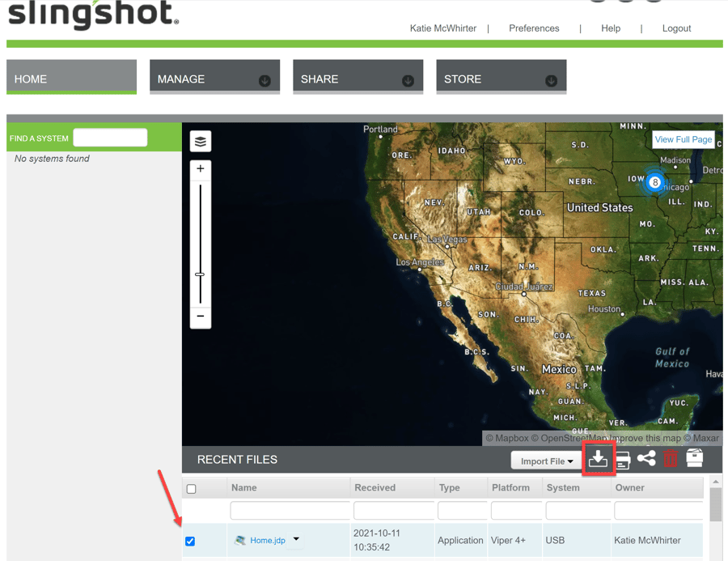The width and height of the screenshot is (728, 561).
Task: Click the map zoom slider handle
Action: tap(200, 275)
